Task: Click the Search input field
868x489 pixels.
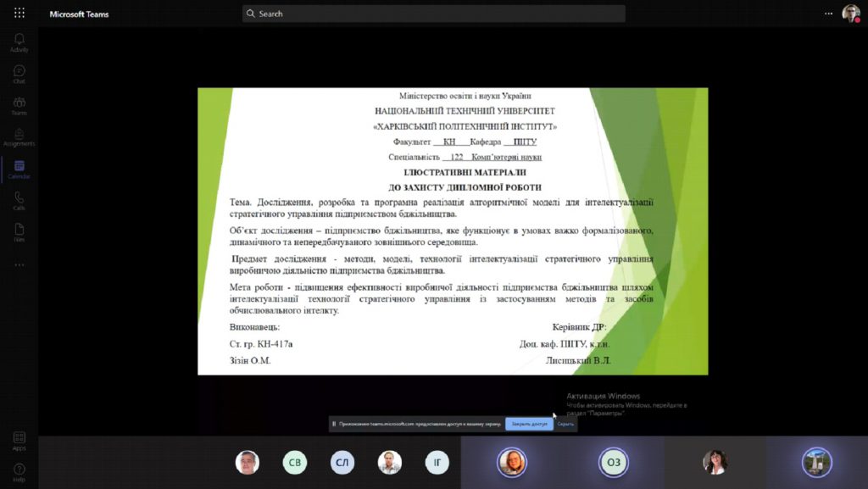Action: click(x=433, y=14)
